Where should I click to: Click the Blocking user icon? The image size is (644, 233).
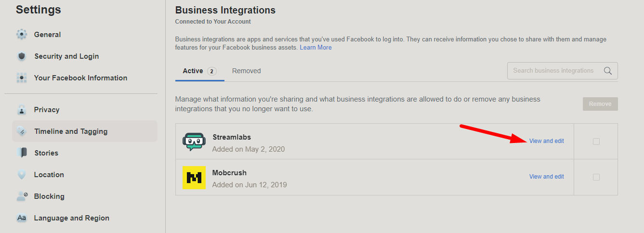pos(22,196)
